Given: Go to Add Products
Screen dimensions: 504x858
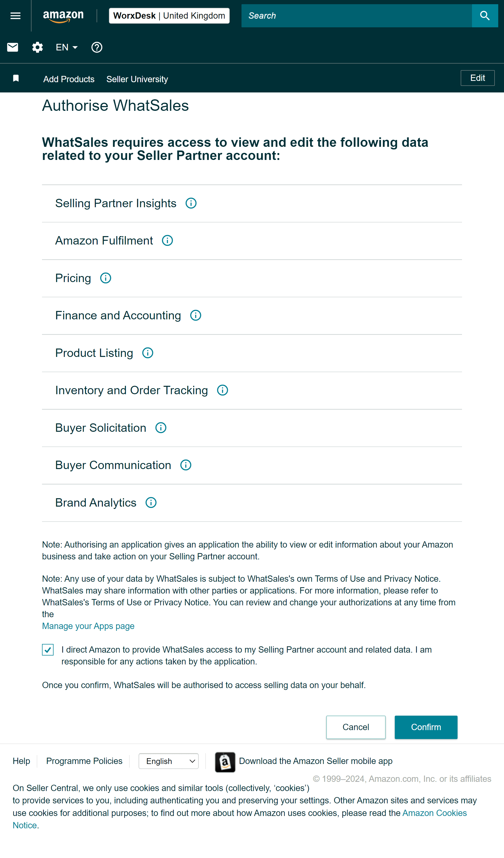Looking at the screenshot, I should click(69, 79).
